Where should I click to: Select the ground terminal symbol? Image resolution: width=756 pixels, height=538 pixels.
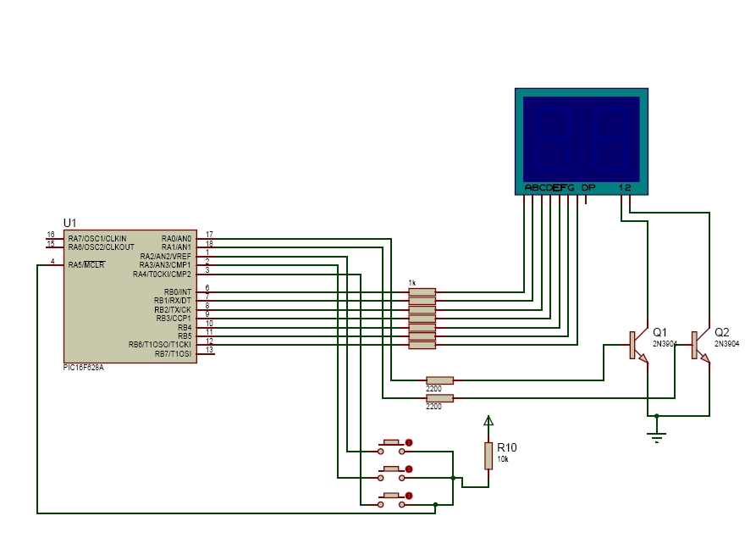click(656, 436)
